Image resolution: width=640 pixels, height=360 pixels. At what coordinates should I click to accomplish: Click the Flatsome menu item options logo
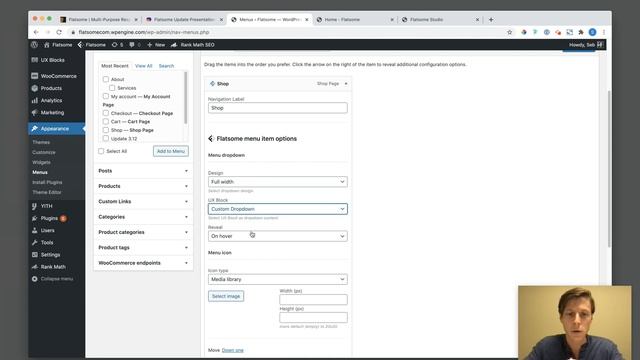211,139
